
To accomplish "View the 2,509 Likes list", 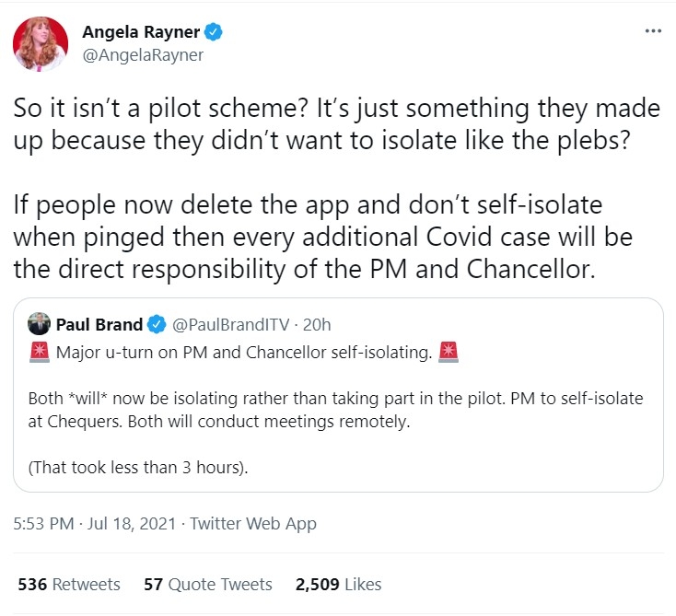I will pyautogui.click(x=338, y=584).
